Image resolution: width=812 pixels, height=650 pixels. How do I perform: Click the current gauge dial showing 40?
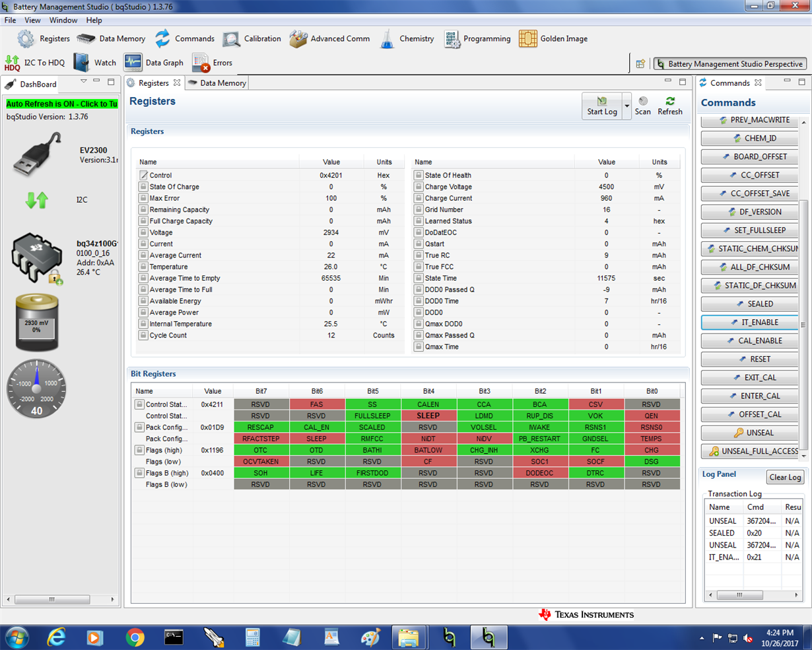36,389
